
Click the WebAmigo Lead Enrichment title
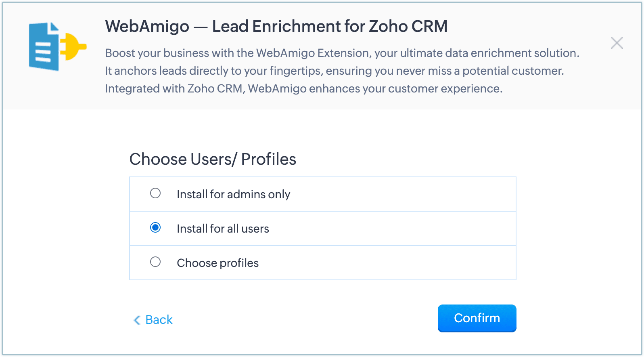click(x=276, y=26)
